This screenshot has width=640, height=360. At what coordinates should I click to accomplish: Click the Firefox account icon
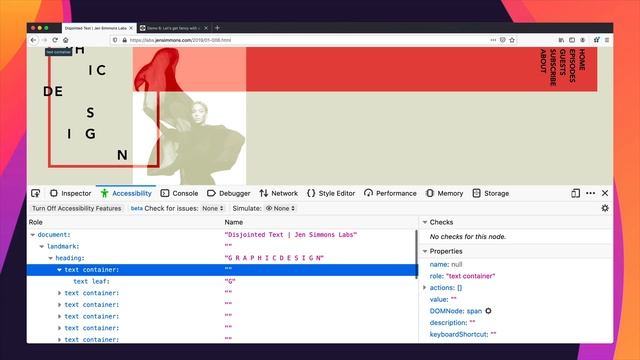582,40
